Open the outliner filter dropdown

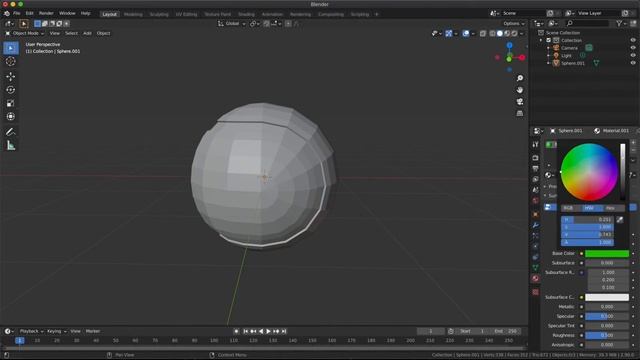click(621, 24)
